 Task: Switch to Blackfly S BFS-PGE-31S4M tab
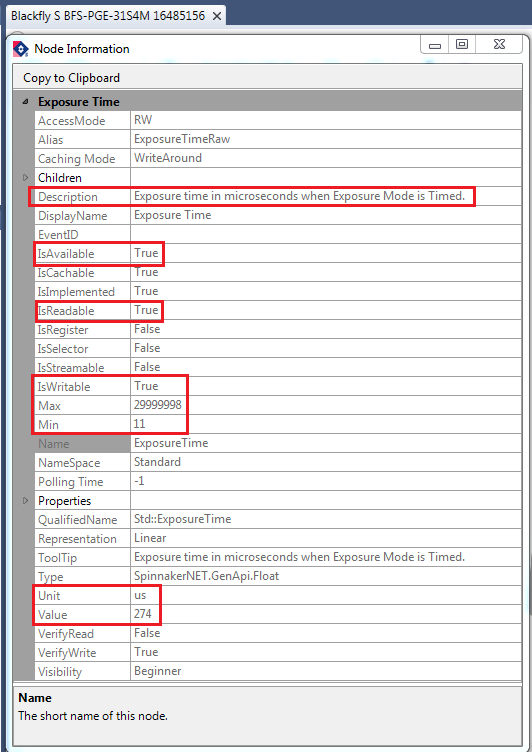pos(108,16)
